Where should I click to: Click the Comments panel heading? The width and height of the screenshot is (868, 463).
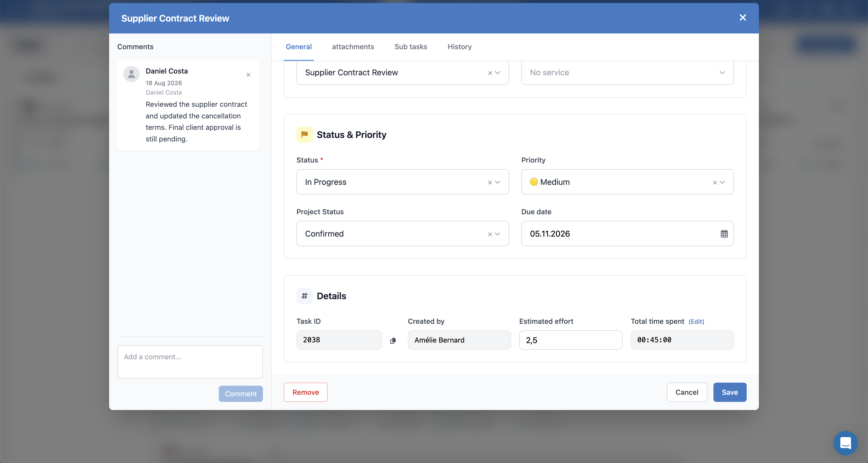[135, 47]
